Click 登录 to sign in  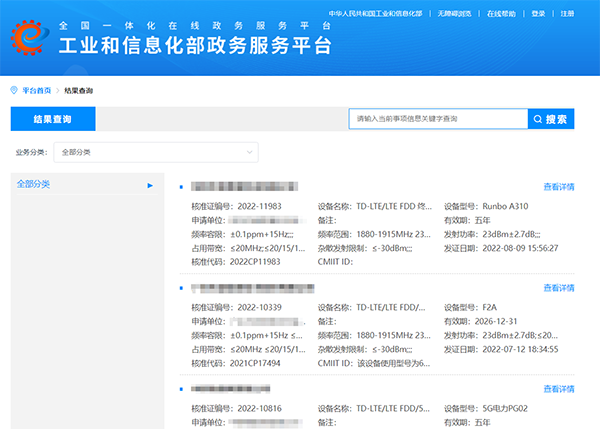pyautogui.click(x=540, y=14)
